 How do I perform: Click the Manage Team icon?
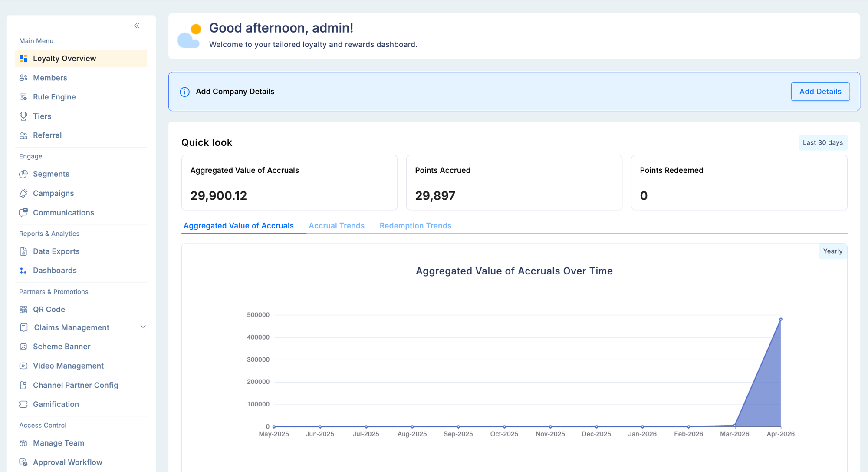click(x=23, y=443)
